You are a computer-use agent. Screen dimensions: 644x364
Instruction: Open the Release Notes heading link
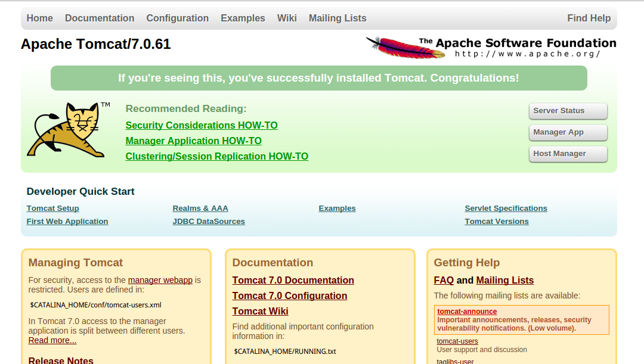pos(61,360)
